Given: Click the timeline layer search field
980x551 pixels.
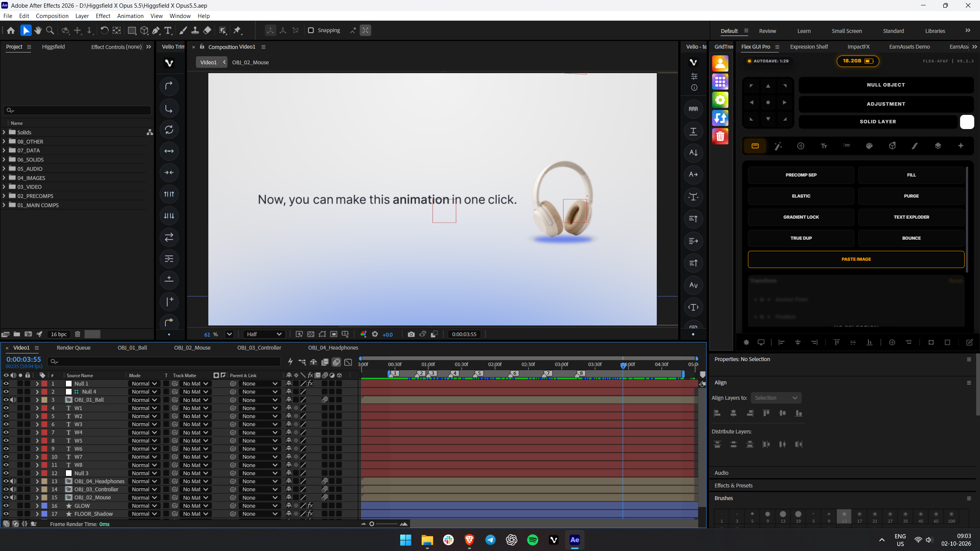Looking at the screenshot, I should point(165,361).
